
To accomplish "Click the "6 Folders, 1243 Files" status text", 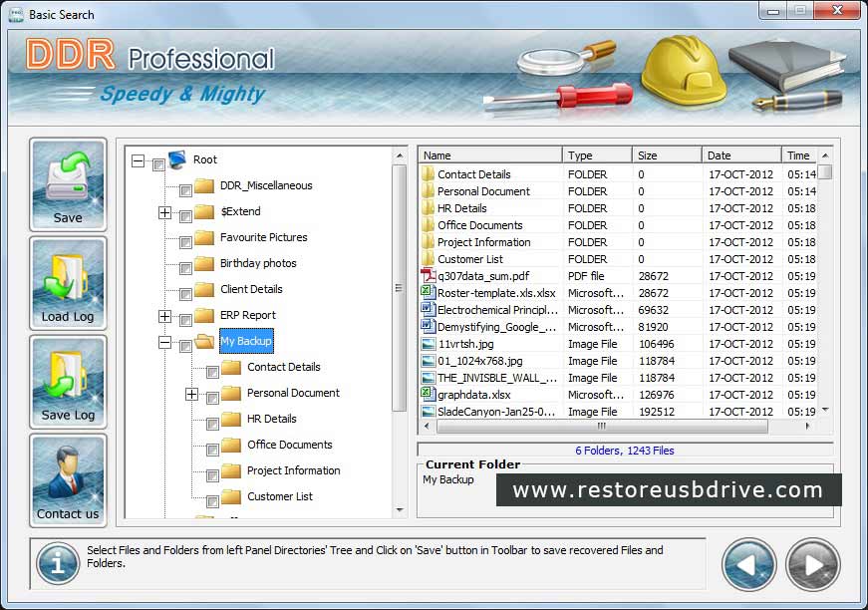I will (x=625, y=451).
